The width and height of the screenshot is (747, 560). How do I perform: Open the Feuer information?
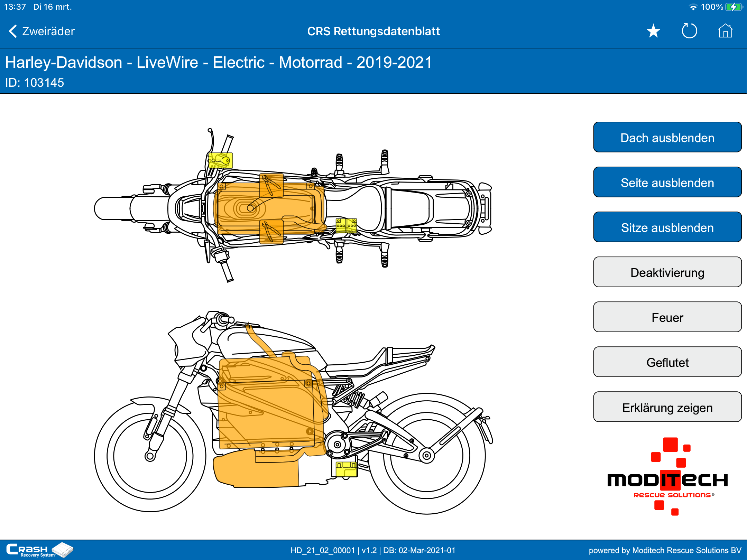[x=667, y=317]
